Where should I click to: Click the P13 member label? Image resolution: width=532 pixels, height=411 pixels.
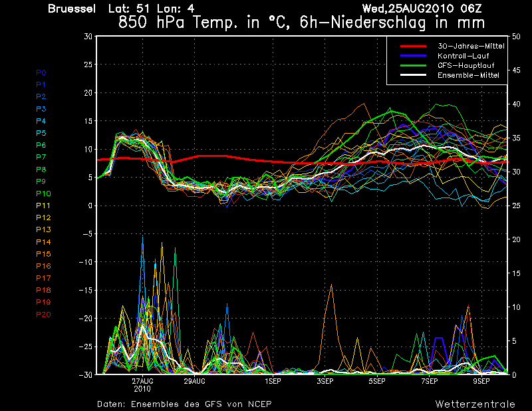(x=43, y=229)
